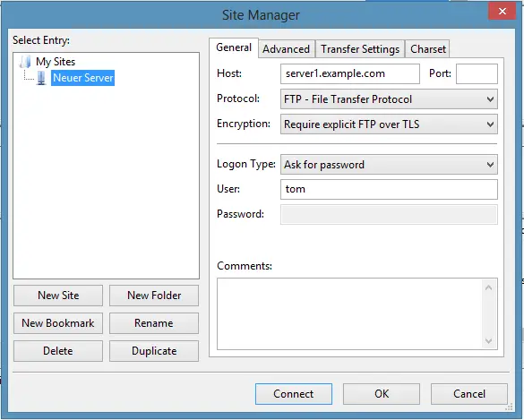Create a New Folder
The image size is (524, 420).
(x=154, y=296)
